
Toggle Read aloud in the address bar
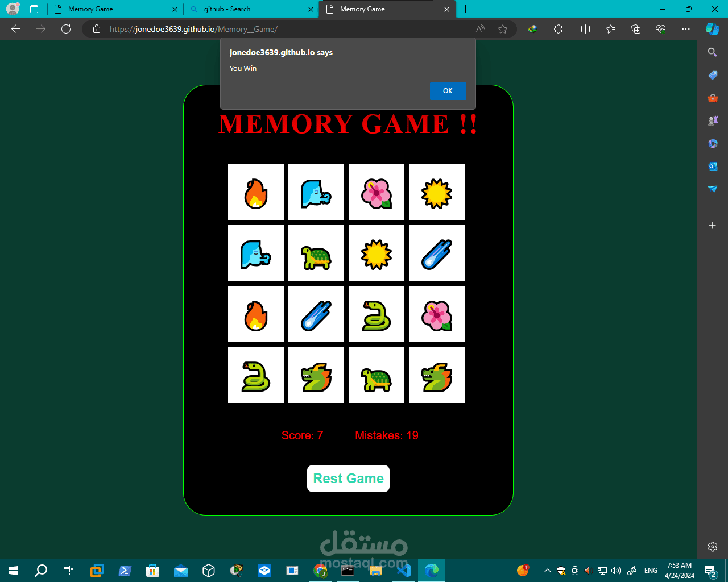pos(479,29)
